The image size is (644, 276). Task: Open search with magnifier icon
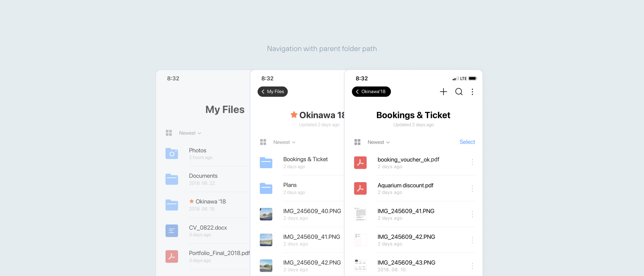tap(459, 92)
